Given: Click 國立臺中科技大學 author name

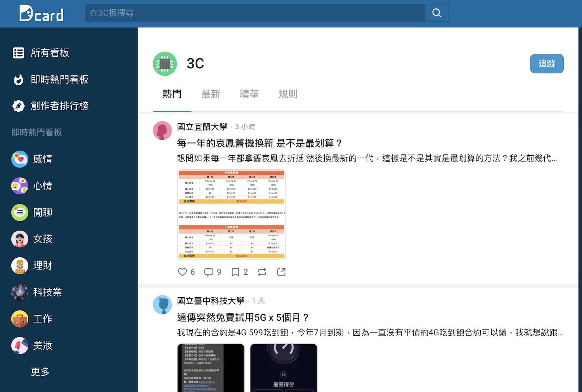Looking at the screenshot, I should 211,301.
